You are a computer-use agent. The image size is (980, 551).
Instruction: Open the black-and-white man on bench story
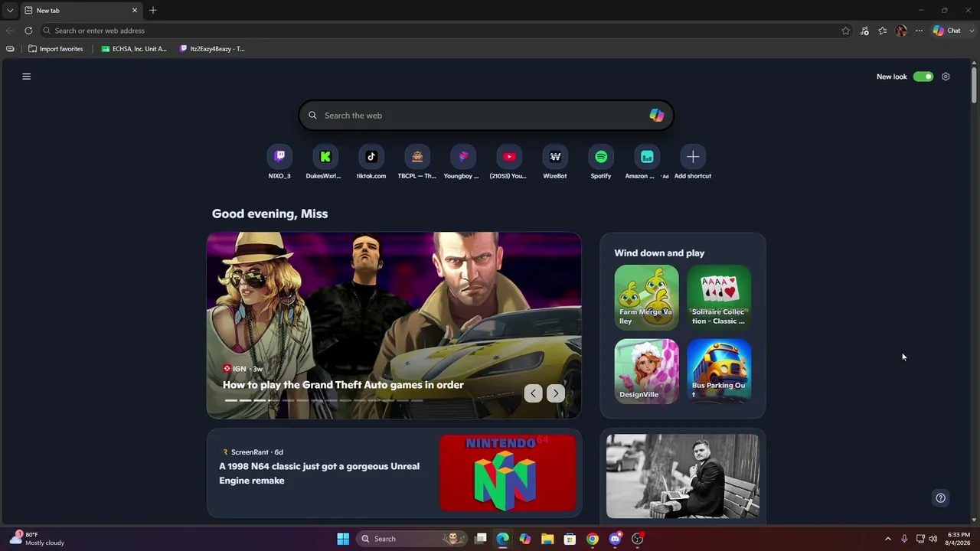(683, 476)
